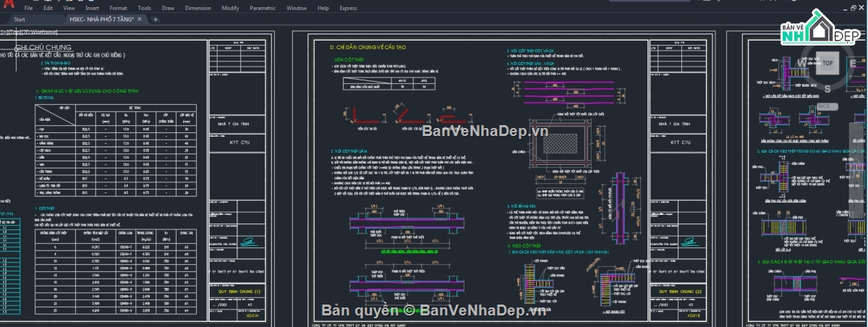Open the Express menu
This screenshot has height=327, width=868.
coord(348,8)
